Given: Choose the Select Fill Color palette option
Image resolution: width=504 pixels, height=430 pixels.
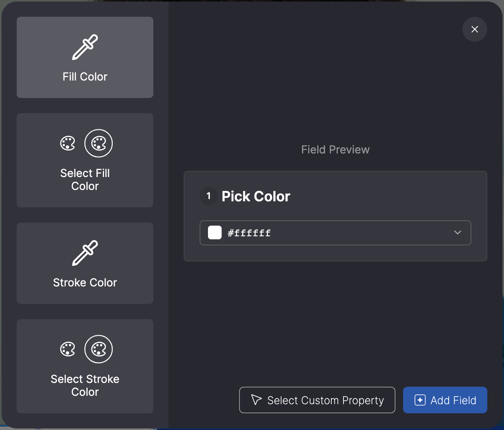Looking at the screenshot, I should (85, 160).
